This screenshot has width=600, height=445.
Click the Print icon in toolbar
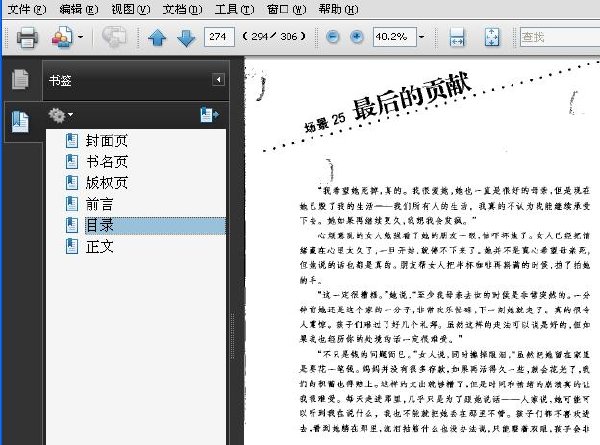coord(27,37)
